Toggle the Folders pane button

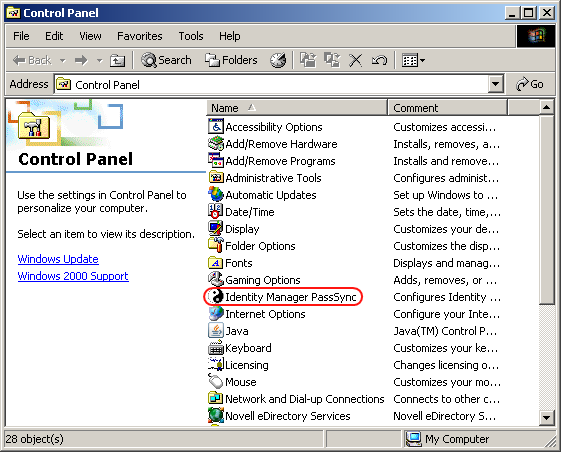(x=231, y=60)
